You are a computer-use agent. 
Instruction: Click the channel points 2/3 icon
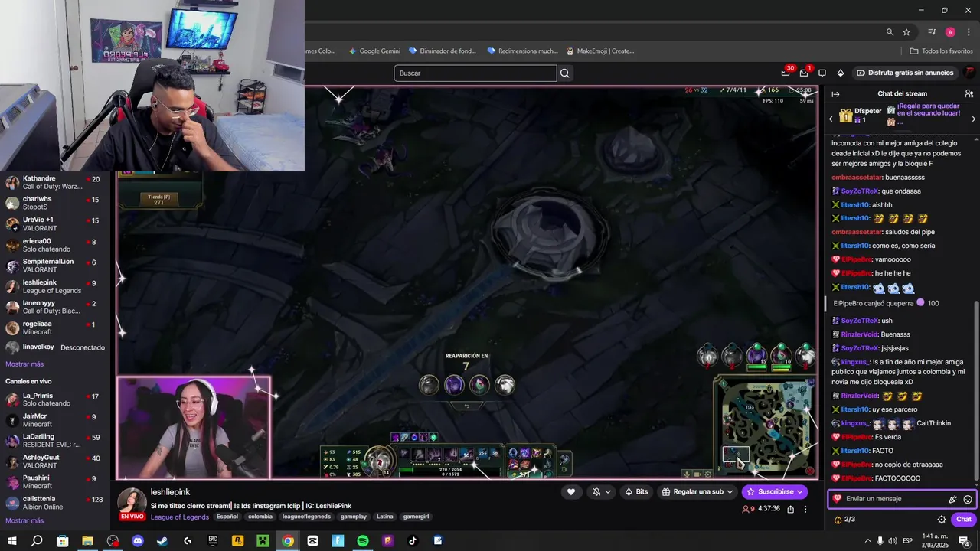(844, 519)
